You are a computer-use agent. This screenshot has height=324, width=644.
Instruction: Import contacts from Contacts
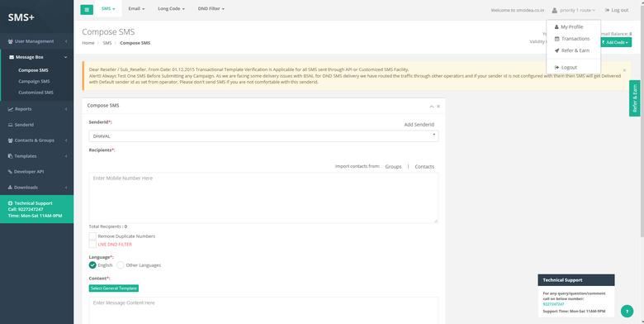[x=424, y=166]
